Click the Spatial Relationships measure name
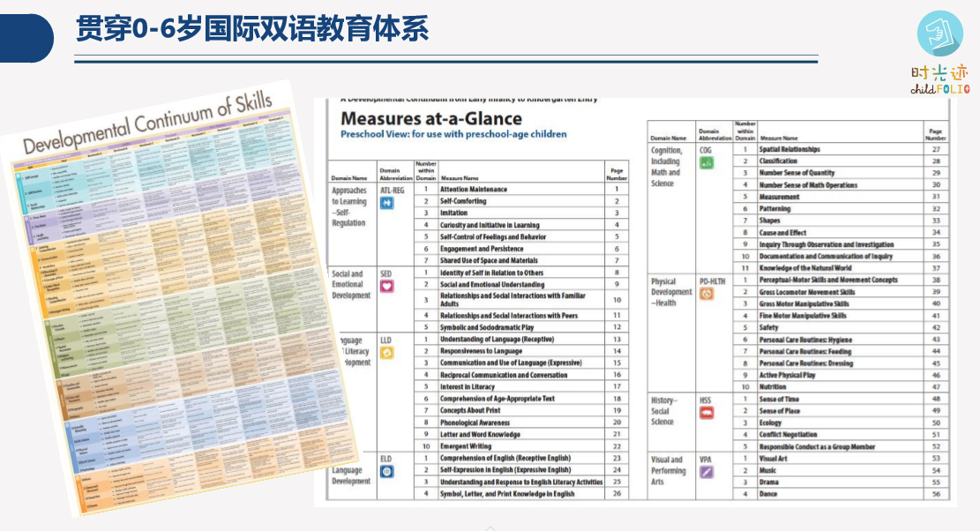980x531 pixels. 789,150
